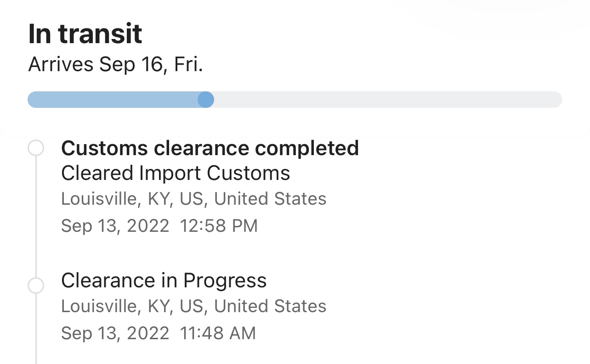590x364 pixels.
Task: Click the "Sep 13, 2022" date beside 11:48 AM
Action: (115, 333)
